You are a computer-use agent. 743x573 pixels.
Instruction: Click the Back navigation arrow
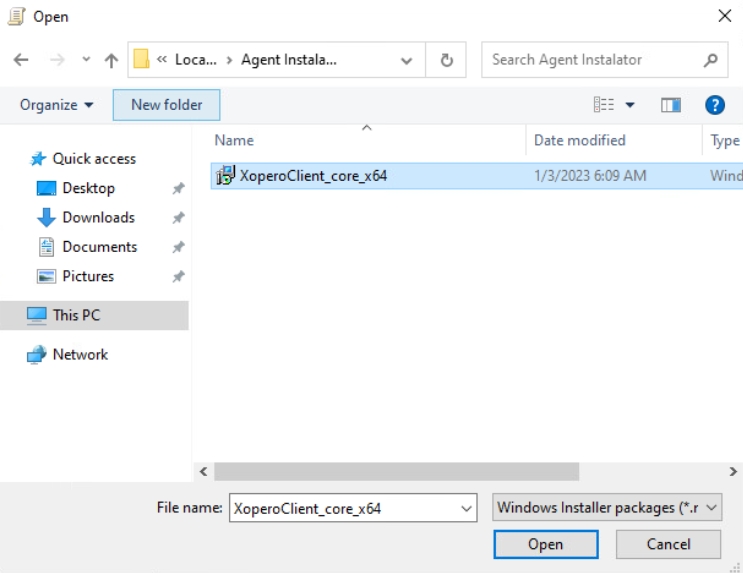click(x=21, y=60)
